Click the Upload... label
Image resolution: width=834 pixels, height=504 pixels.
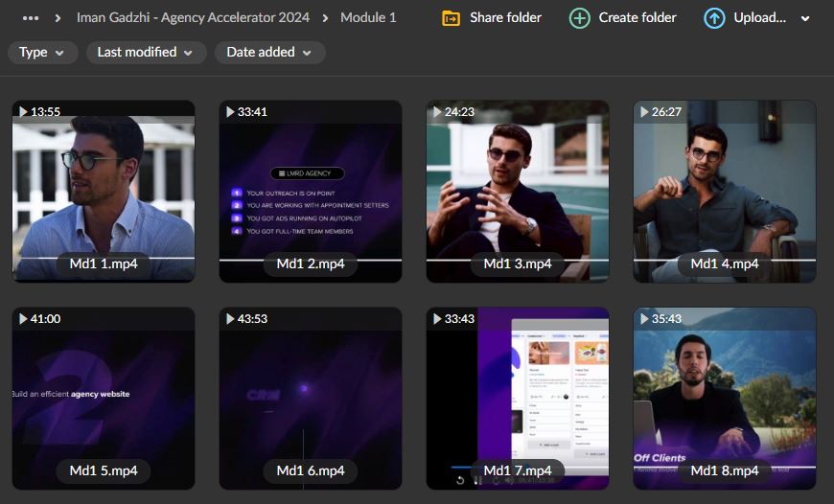pos(759,17)
